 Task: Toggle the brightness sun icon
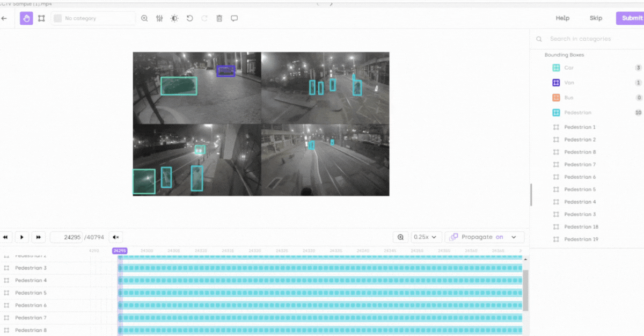(x=174, y=18)
